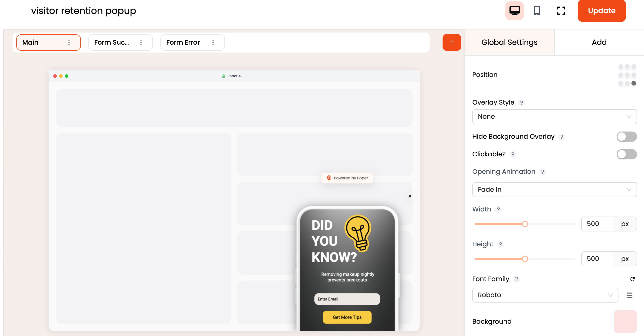Click the orange plus add icon
Screen dimensions: 644x336
point(452,42)
